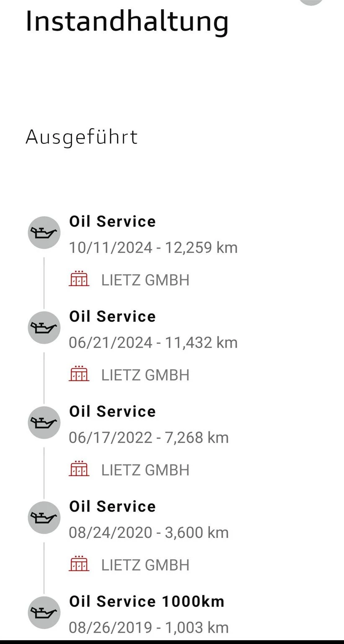Image resolution: width=344 pixels, height=644 pixels.
Task: Open LIETZ GMBH dealer for 06/21/2024 service
Action: click(x=145, y=375)
